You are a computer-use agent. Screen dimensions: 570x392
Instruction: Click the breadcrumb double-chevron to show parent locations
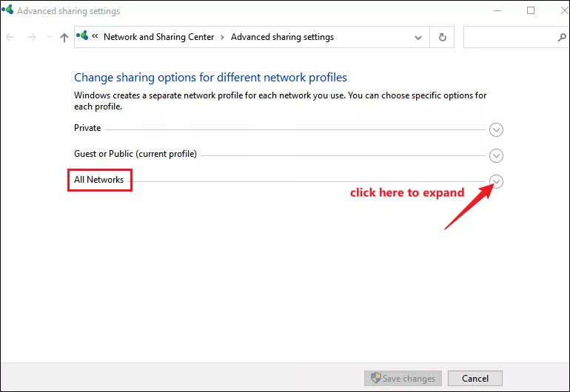(95, 36)
